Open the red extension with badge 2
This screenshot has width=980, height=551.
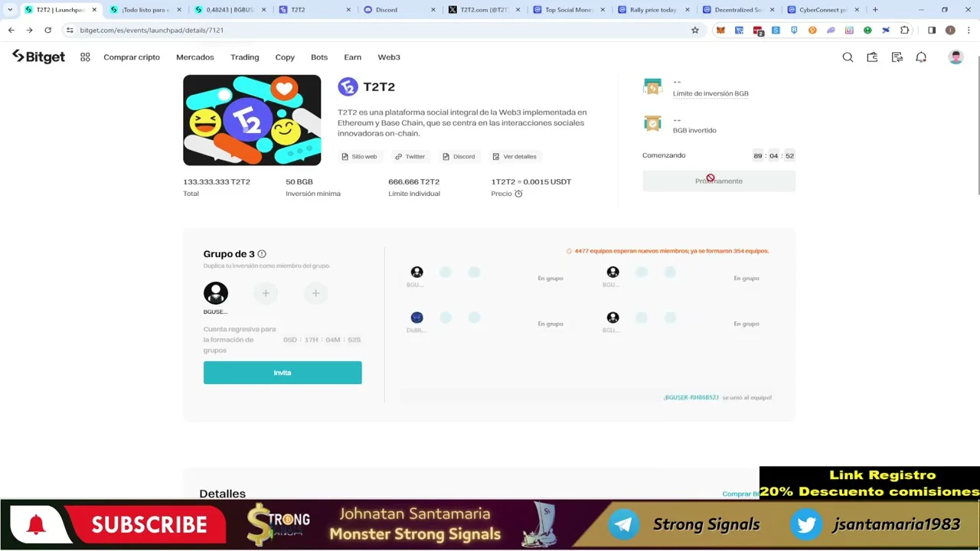click(757, 30)
